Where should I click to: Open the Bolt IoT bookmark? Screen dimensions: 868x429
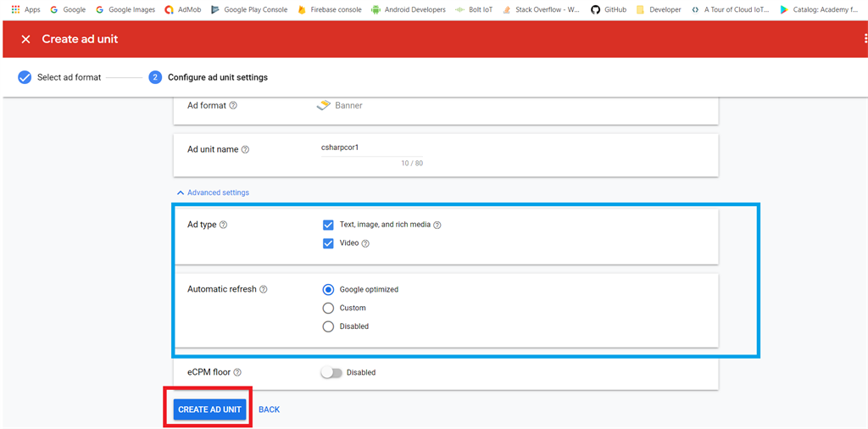click(x=474, y=9)
